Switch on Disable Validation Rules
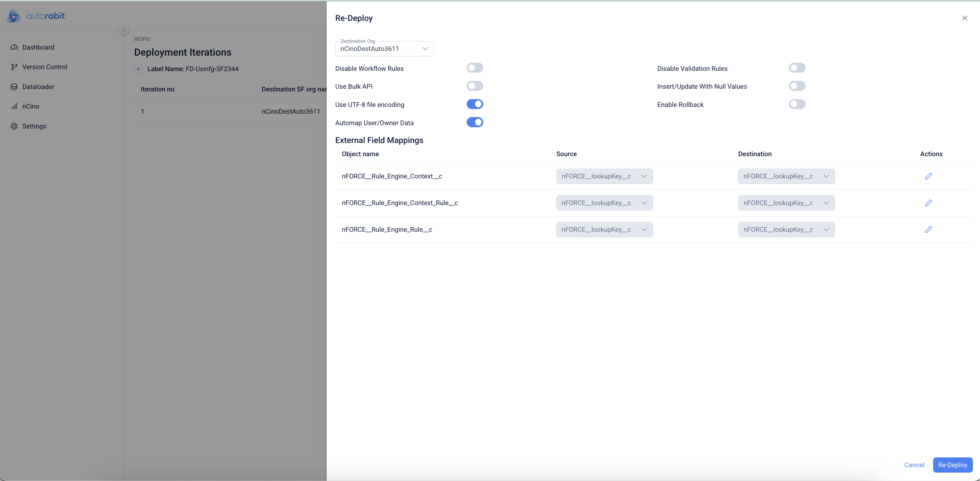The image size is (980, 481). point(797,68)
